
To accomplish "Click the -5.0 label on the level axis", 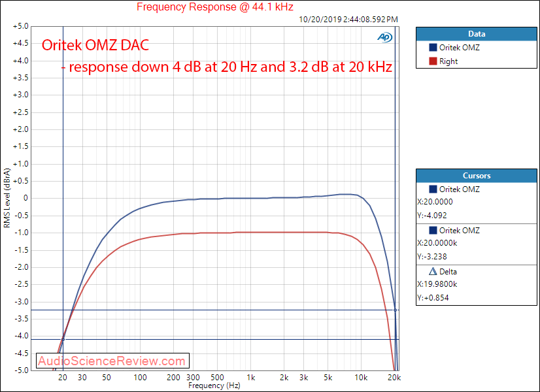I will pyautogui.click(x=21, y=370).
